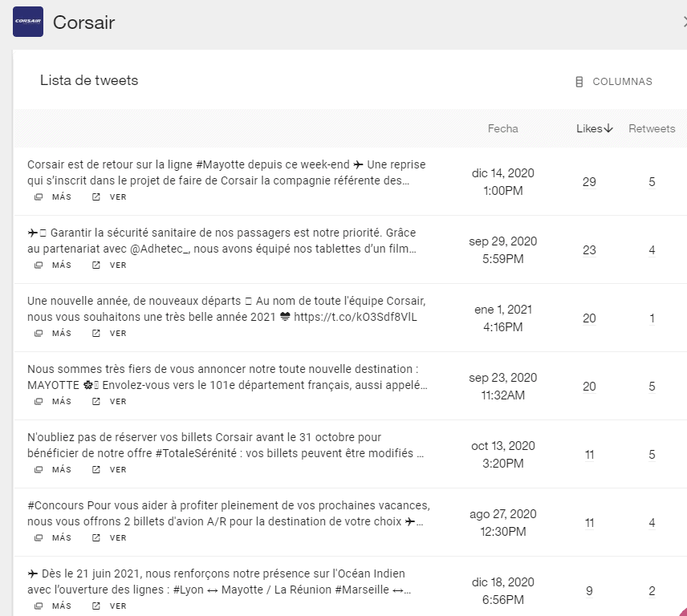
Task: Click the external-link icon on the sécurité sanitaire tweet
Action: [96, 265]
